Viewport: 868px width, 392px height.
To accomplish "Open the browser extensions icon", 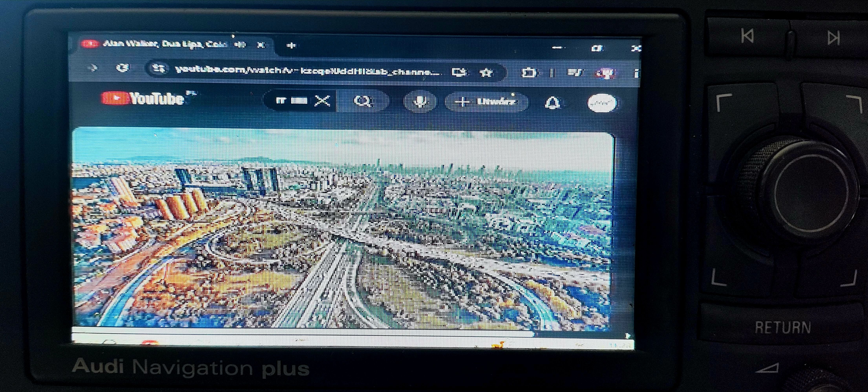I will (529, 73).
